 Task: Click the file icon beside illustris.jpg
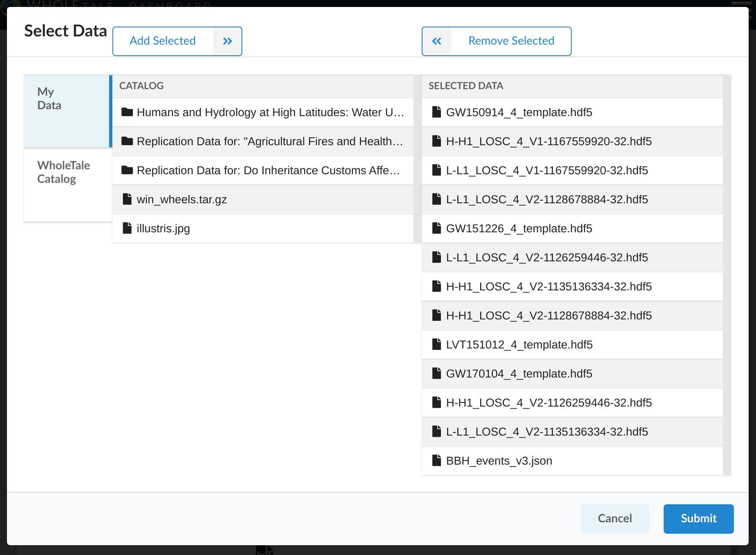coord(127,228)
